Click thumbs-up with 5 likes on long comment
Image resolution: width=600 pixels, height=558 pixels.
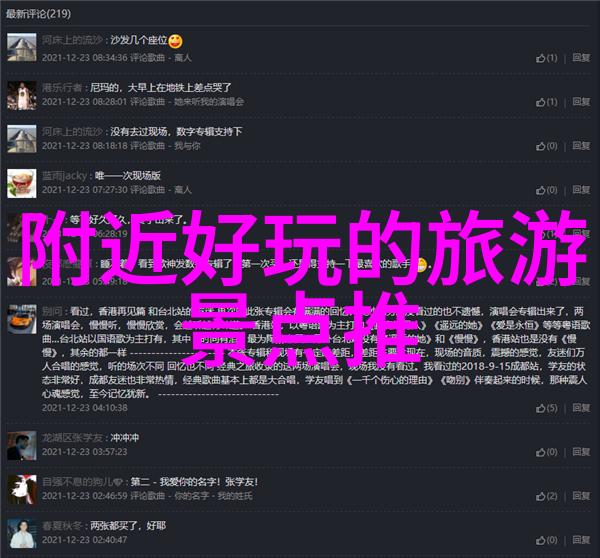[546, 408]
